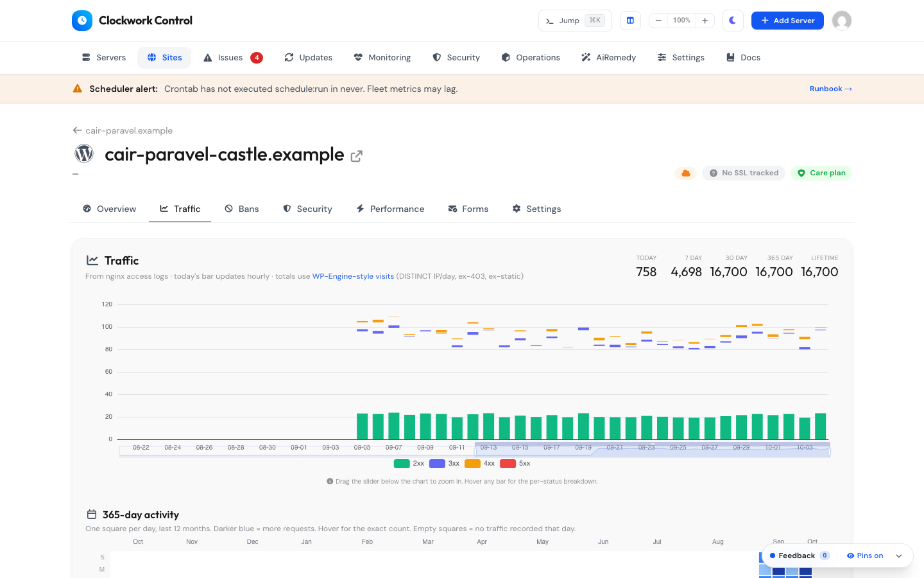Collapse the feedback bar chevron
Image resolution: width=924 pixels, height=578 pixels.
coord(899,556)
